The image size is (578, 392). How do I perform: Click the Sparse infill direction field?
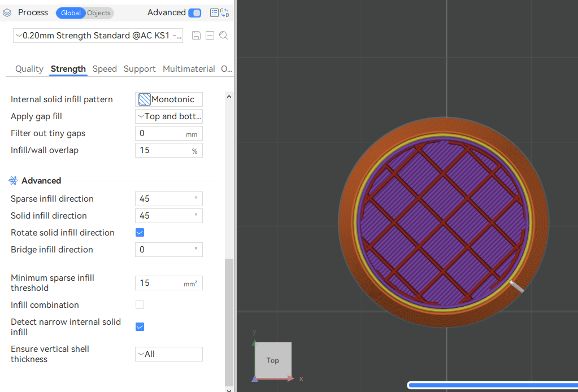(x=169, y=199)
